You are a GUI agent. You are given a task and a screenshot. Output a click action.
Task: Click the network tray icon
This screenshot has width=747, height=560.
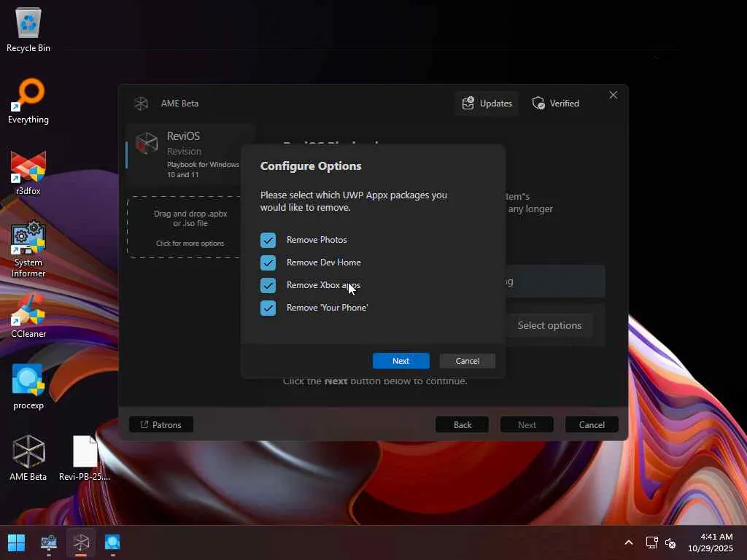[651, 542]
